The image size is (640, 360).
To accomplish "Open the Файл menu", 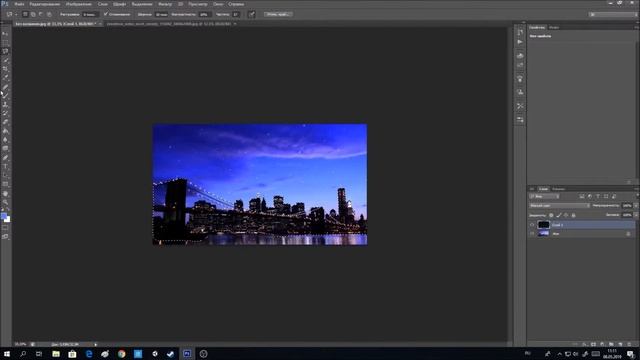I will pyautogui.click(x=19, y=4).
